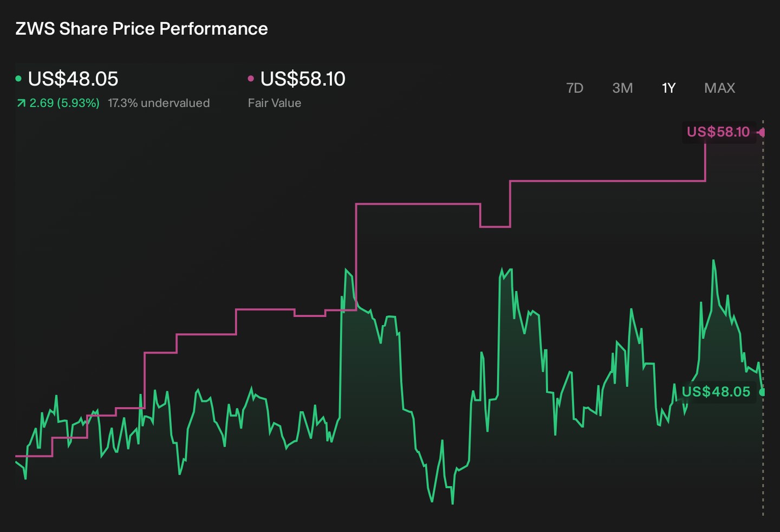The width and height of the screenshot is (780, 532).
Task: Click the ZWS Share Price Performance title
Action: coord(142,29)
